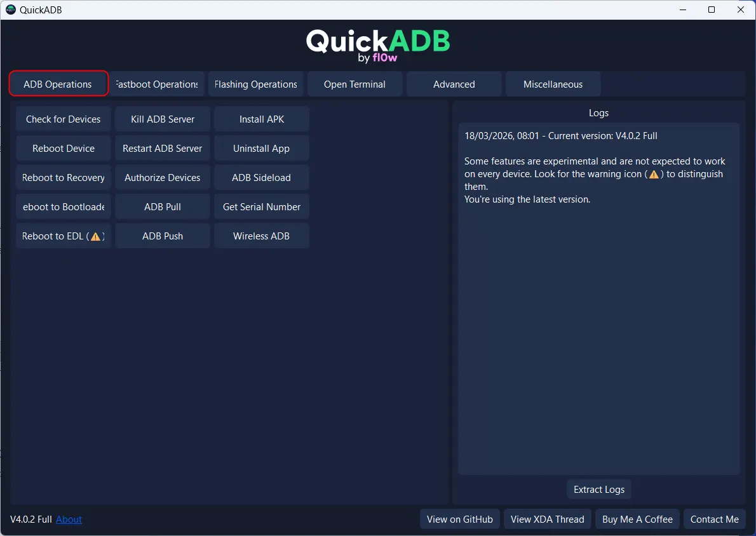Click the Reboot to EDL warning button

coord(64,236)
